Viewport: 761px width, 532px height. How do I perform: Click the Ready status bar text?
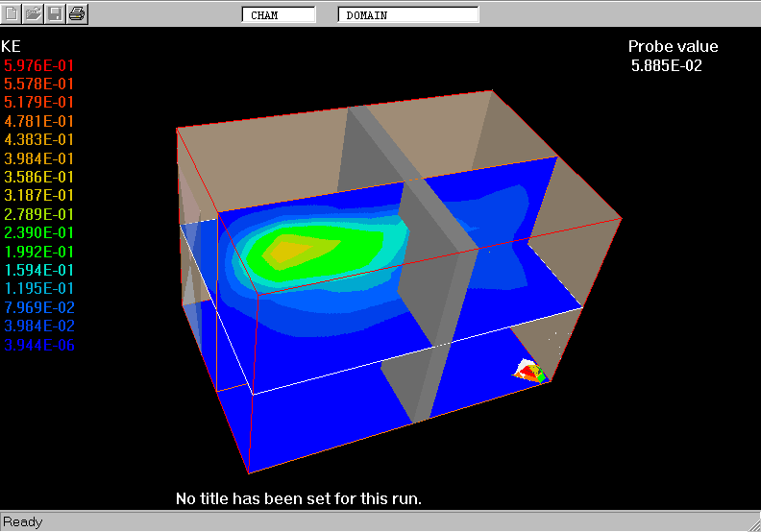pyautogui.click(x=23, y=522)
